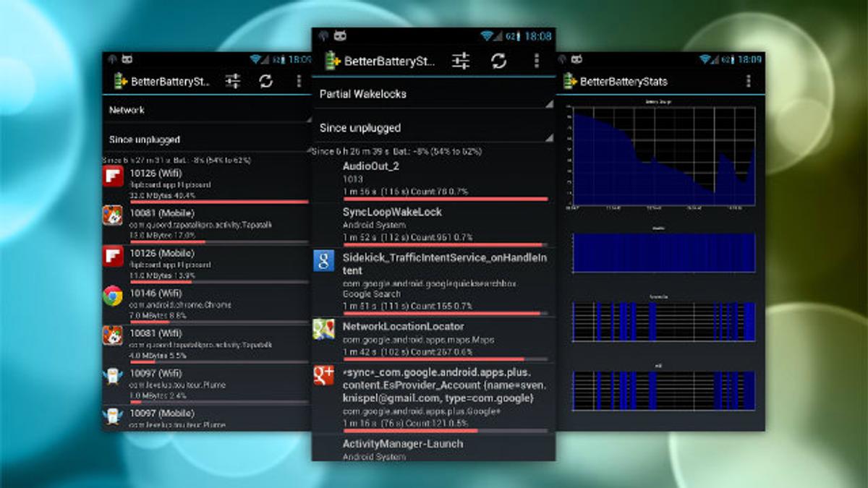This screenshot has height=488, width=868.
Task: Open the Network stat type dropdown
Action: click(x=207, y=110)
